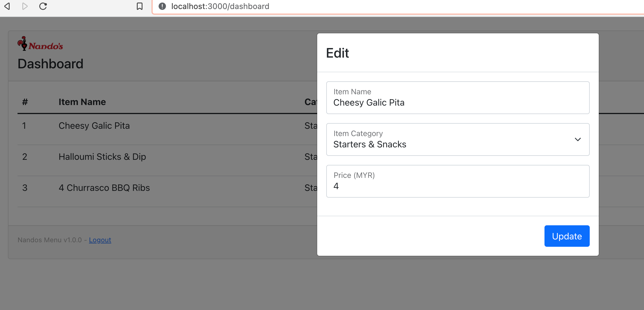Click the # column header
Viewport: 644px width, 310px height.
(25, 102)
